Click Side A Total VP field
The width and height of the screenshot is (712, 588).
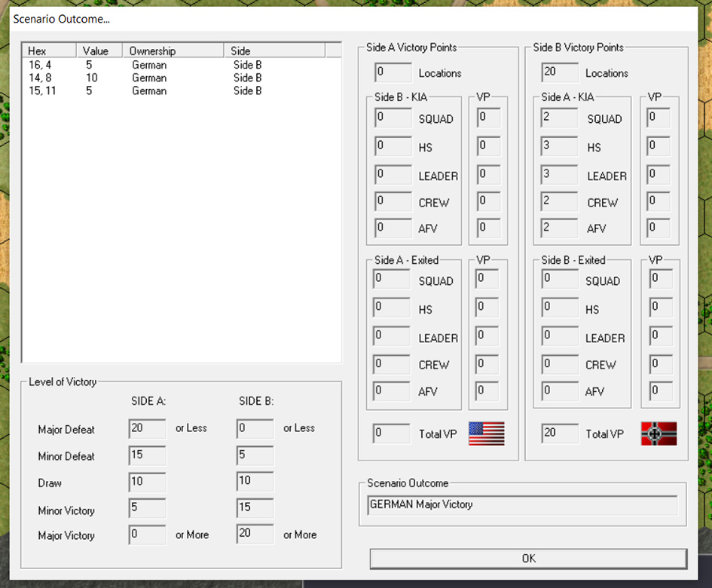pyautogui.click(x=392, y=433)
